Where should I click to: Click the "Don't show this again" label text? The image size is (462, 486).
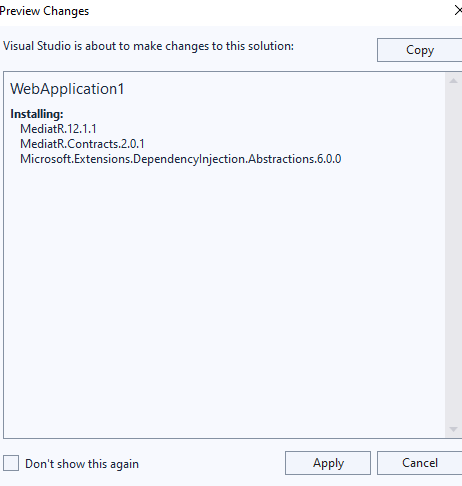(82, 464)
